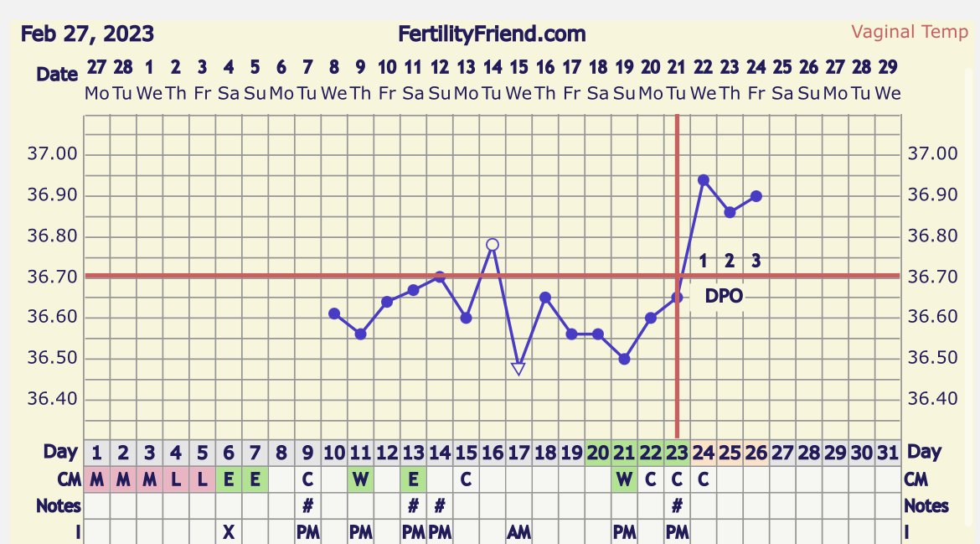Open the FertilityFriend.com title link
Viewport: 980px width, 544px height.
493,34
